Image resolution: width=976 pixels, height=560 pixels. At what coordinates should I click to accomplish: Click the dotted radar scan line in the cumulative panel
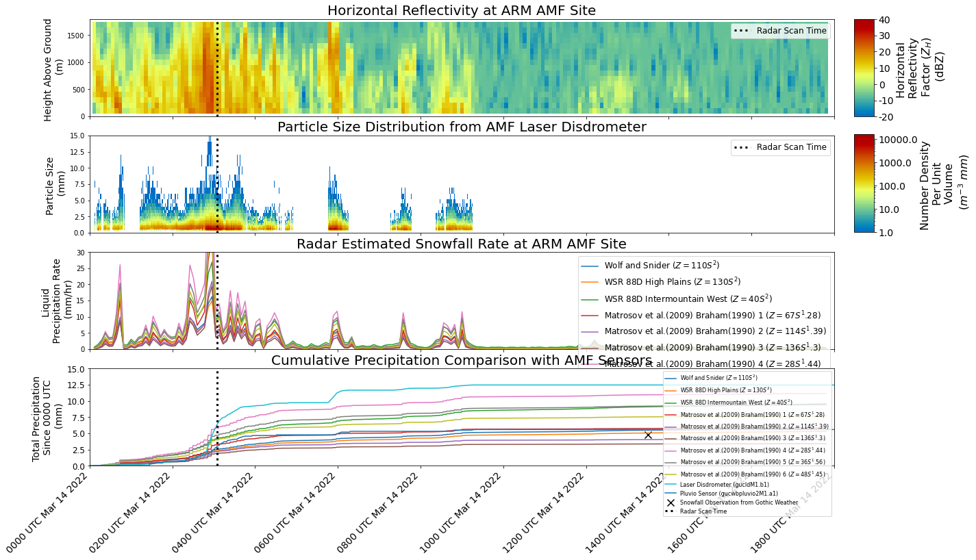[217, 418]
